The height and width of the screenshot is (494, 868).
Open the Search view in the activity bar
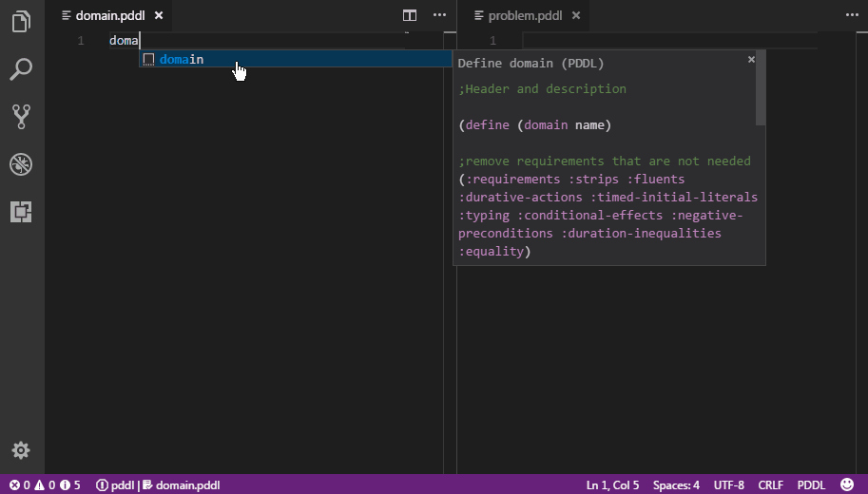point(21,69)
